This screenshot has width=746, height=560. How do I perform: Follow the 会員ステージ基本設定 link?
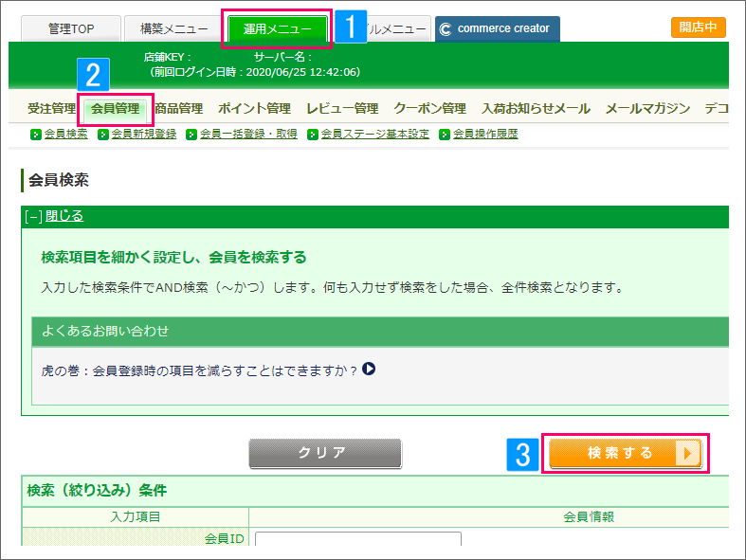point(375,135)
